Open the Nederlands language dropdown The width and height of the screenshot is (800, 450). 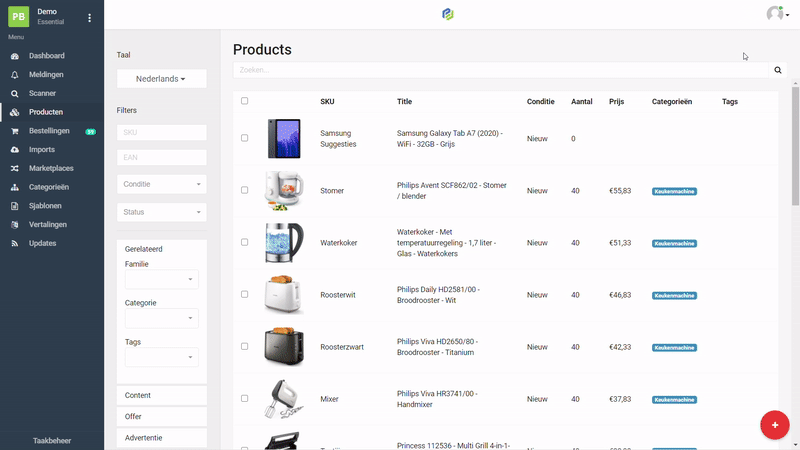(x=161, y=79)
